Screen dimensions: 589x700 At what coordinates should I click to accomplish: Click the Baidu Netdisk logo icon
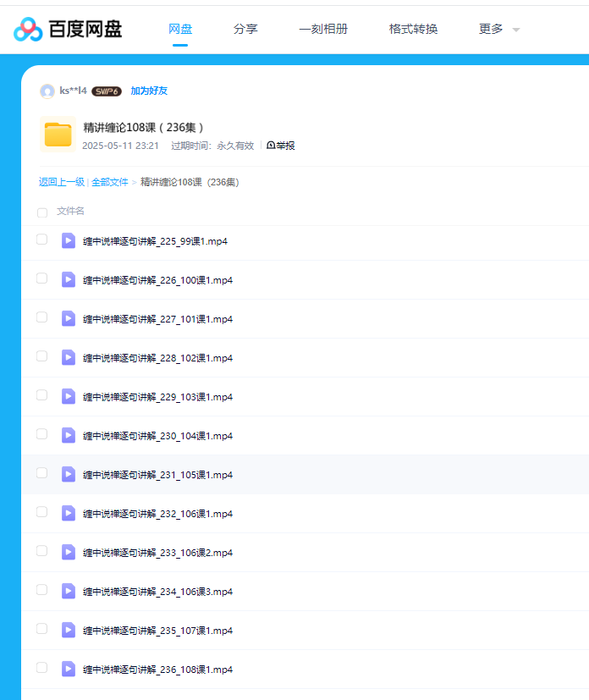coord(28,30)
